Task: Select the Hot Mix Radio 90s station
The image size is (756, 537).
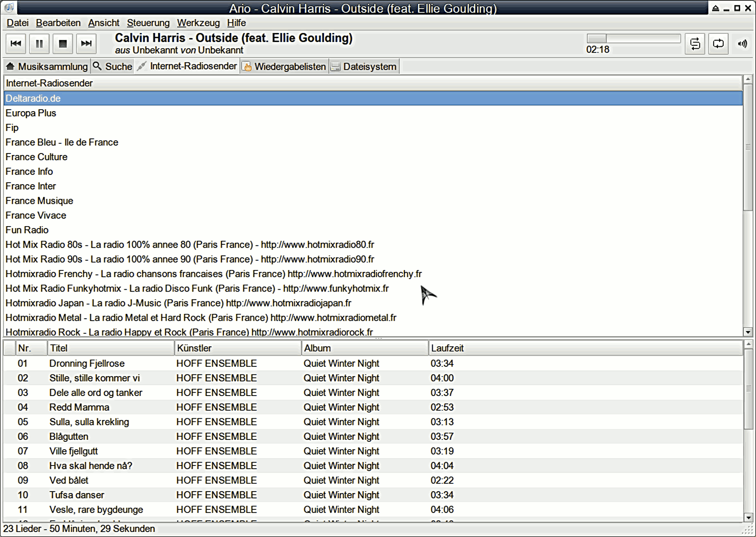Action: tap(373, 259)
